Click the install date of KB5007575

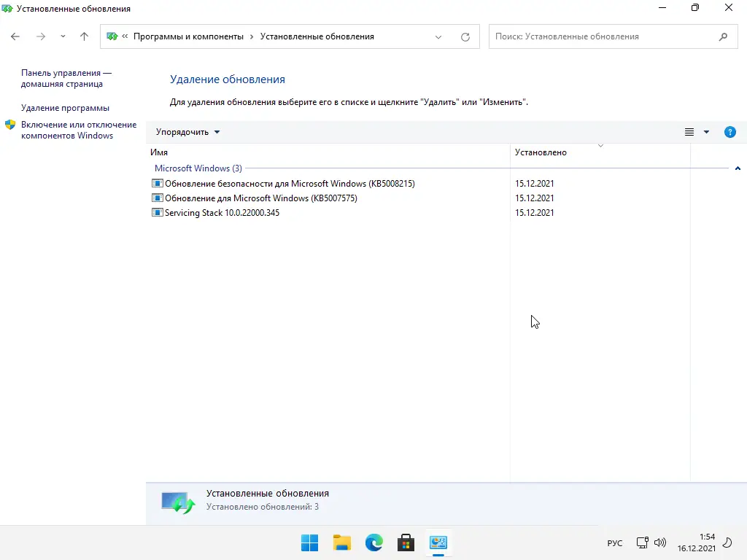[535, 198]
